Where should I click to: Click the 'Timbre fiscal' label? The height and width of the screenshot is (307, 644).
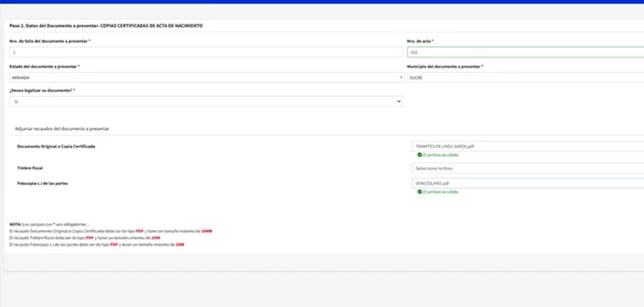click(x=30, y=168)
